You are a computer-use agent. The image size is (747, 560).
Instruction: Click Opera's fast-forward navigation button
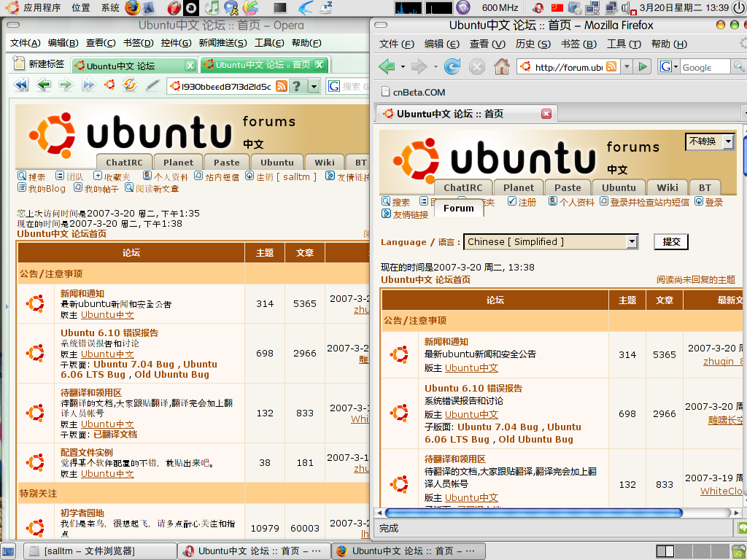pos(88,85)
